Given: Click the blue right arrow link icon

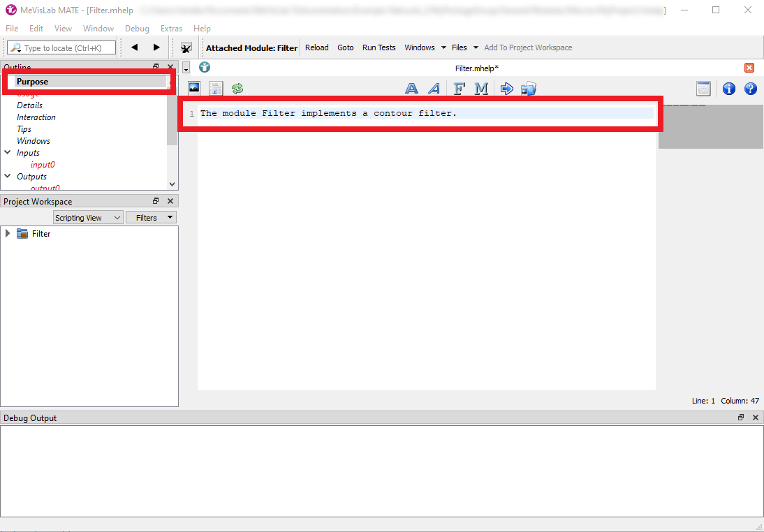Looking at the screenshot, I should (x=507, y=89).
